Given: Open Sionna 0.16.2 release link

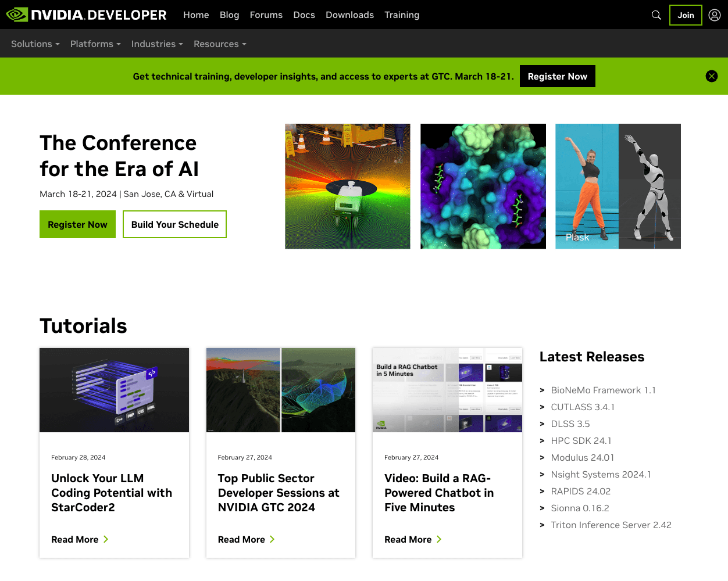Looking at the screenshot, I should tap(580, 508).
